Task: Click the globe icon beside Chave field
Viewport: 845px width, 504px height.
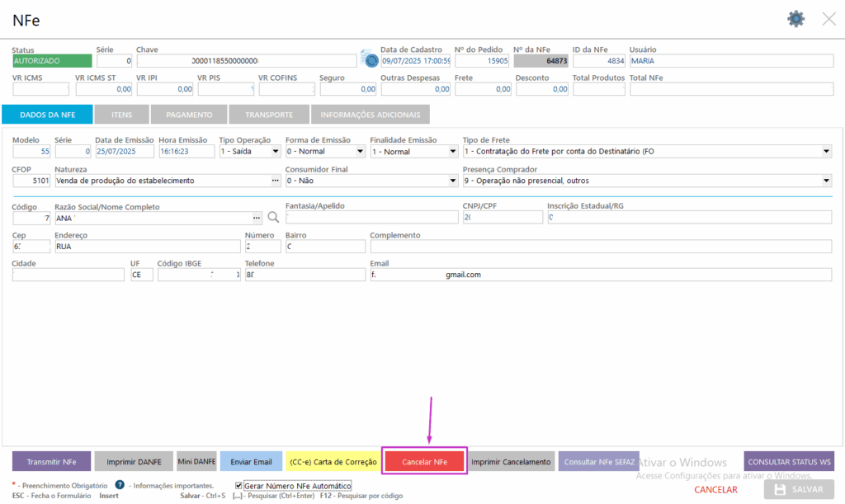Action: 369,60
